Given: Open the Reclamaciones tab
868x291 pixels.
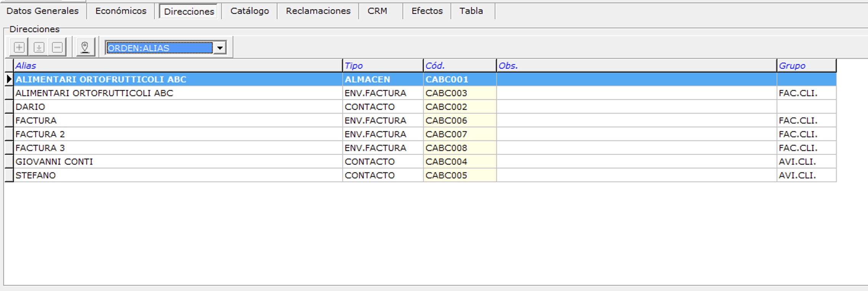Looking at the screenshot, I should coord(318,11).
